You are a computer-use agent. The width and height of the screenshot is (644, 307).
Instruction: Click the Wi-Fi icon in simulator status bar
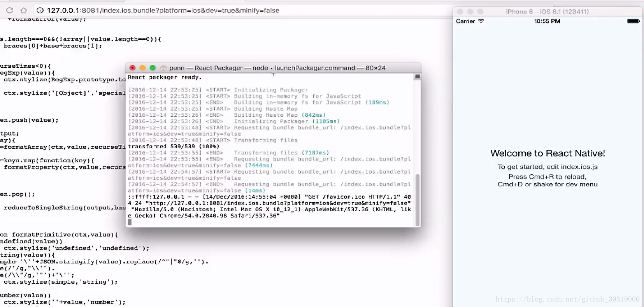(x=481, y=21)
